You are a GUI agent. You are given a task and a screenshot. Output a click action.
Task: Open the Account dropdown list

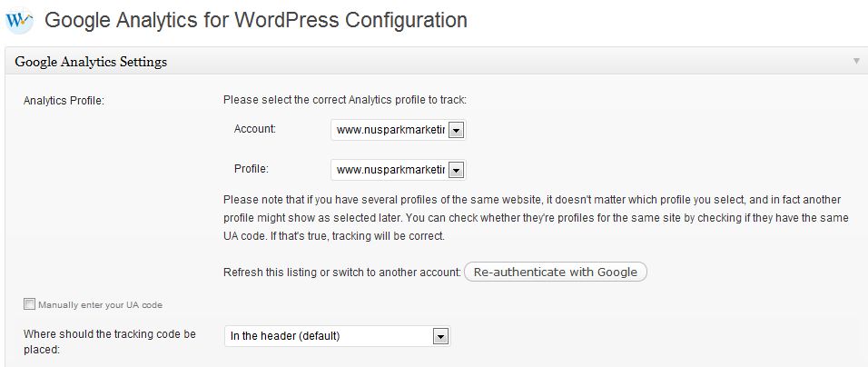[398, 130]
